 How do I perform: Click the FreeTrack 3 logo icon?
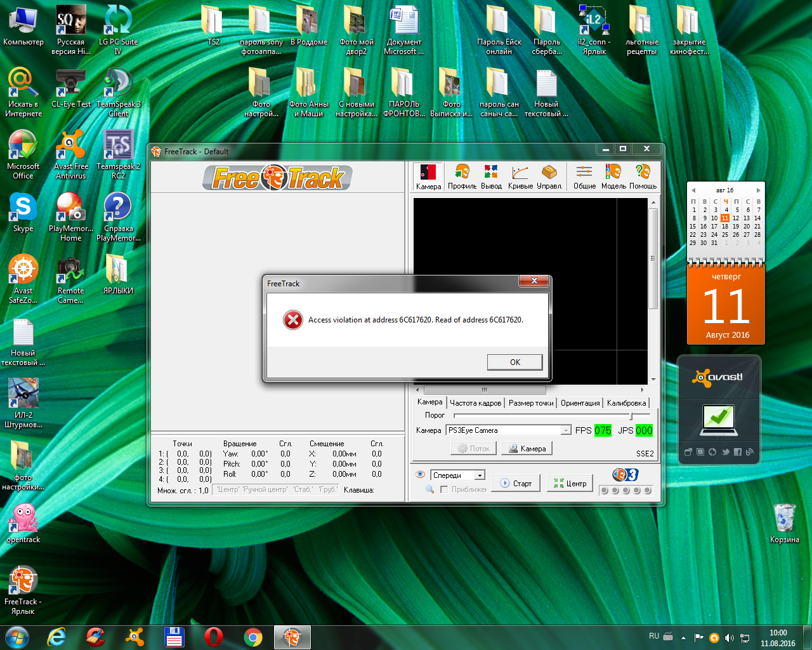(625, 475)
